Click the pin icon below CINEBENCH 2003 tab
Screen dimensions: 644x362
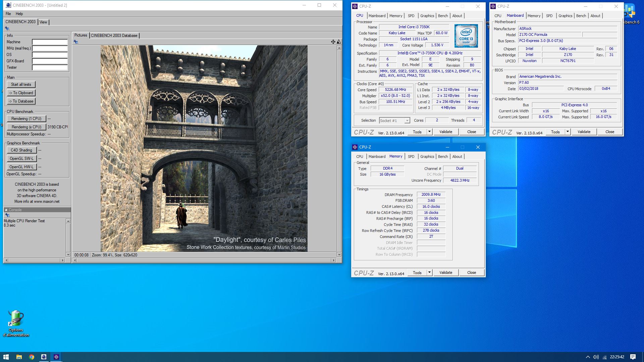(7, 28)
